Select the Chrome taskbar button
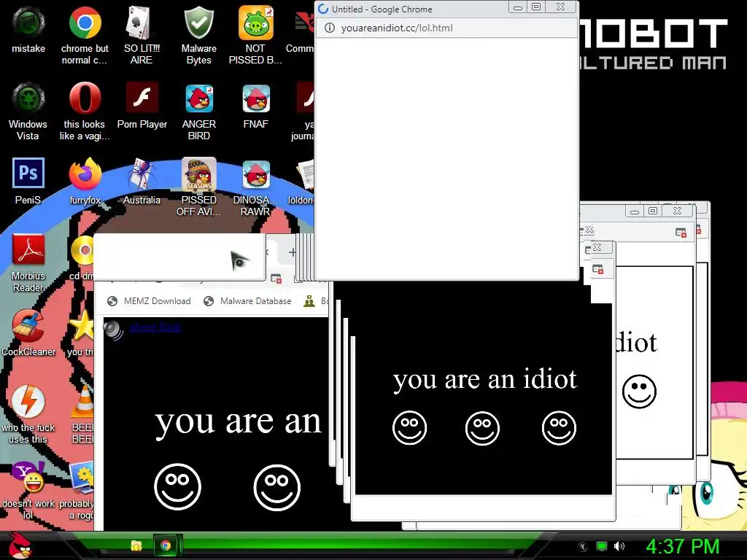The image size is (747, 560). pos(166,545)
